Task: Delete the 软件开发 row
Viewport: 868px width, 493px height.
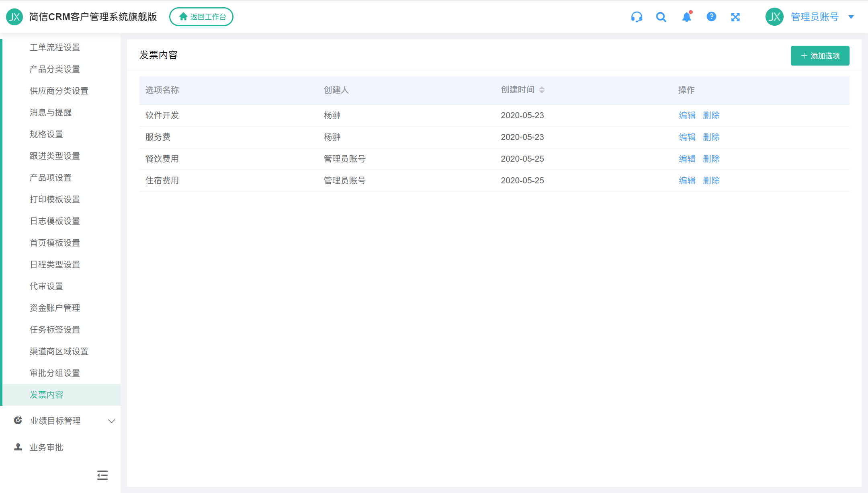Action: tap(711, 115)
